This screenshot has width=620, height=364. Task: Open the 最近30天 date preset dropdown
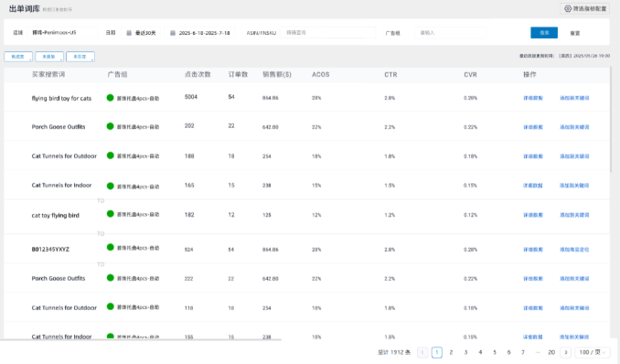point(141,33)
